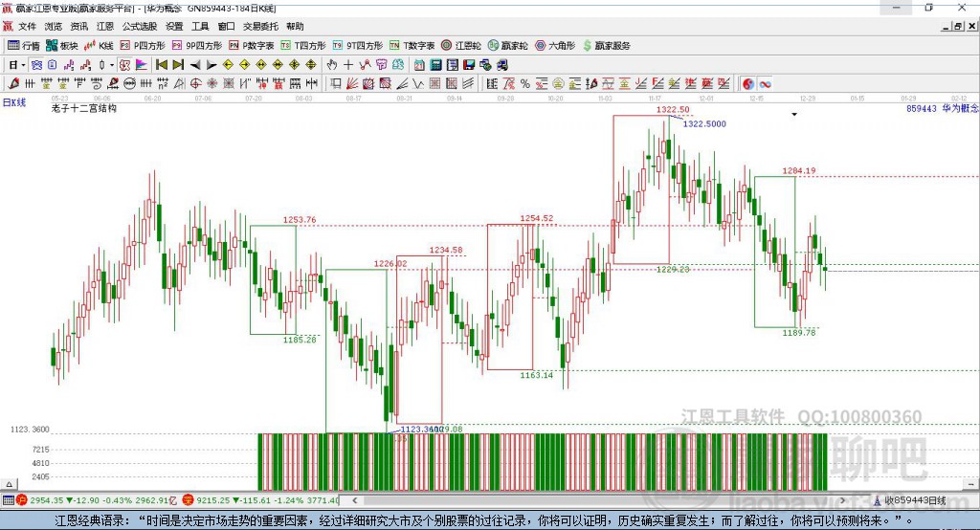Click the first yellow diamond arrow icon
This screenshot has height=530, width=980.
[228, 65]
